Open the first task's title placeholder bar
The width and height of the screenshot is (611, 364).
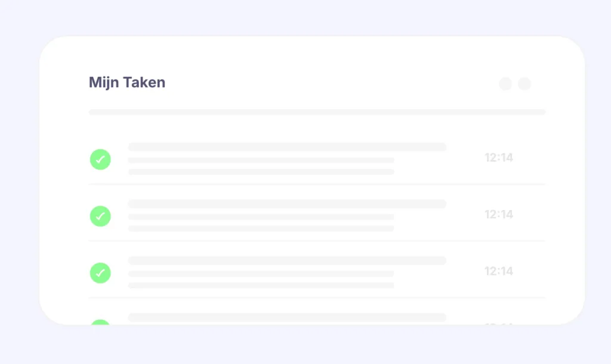tap(287, 147)
